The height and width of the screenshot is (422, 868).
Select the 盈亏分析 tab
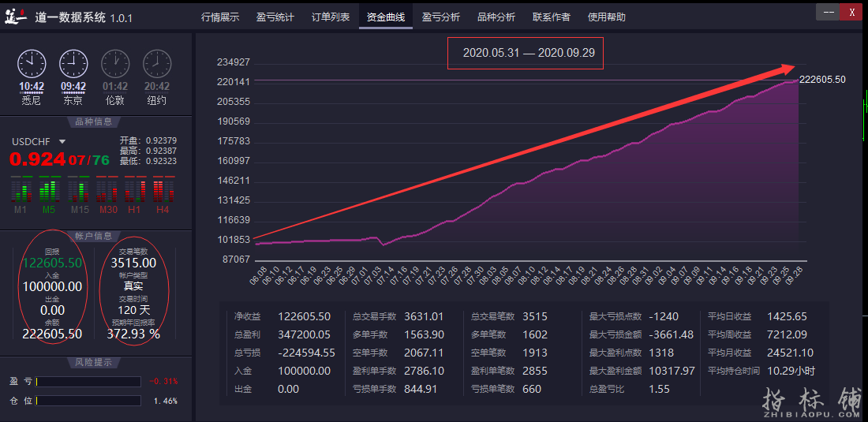441,17
